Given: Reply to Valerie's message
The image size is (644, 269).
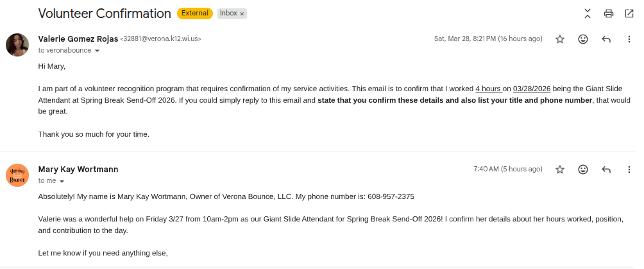Looking at the screenshot, I should [606, 39].
